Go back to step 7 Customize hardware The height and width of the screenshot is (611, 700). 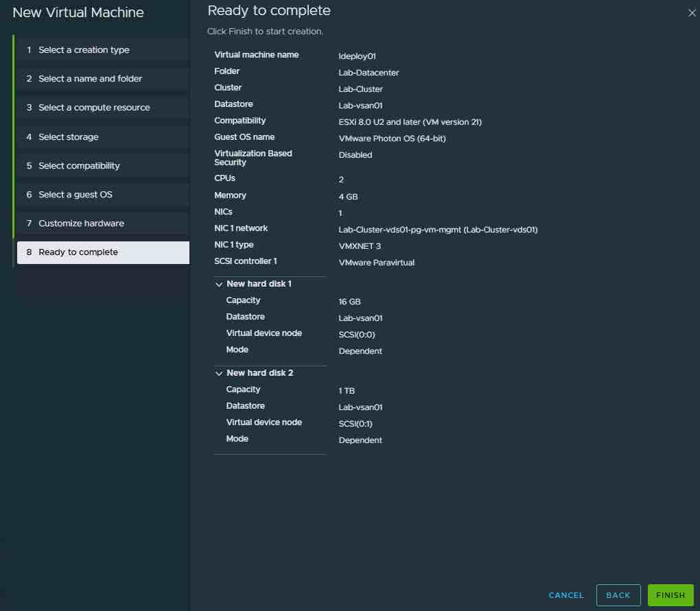pos(81,224)
